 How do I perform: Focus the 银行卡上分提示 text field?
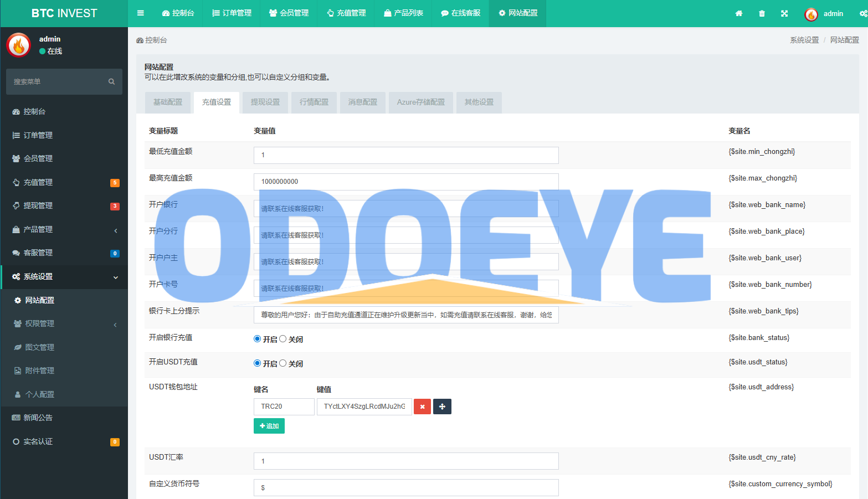[x=406, y=315]
